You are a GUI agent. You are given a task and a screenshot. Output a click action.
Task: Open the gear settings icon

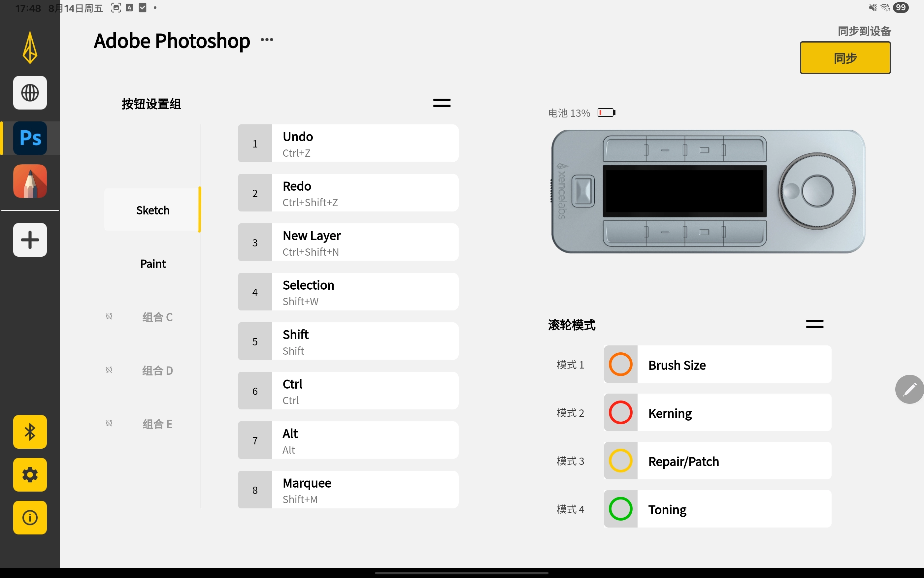tap(30, 475)
